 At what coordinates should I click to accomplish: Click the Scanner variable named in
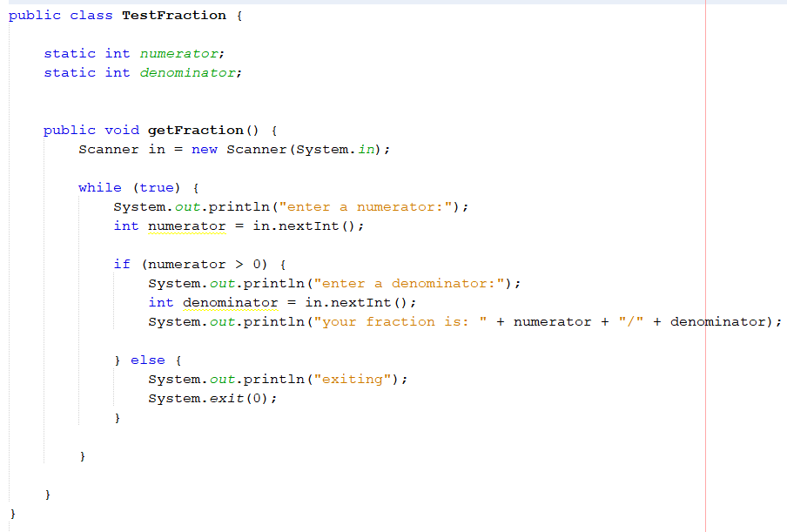pyautogui.click(x=157, y=149)
